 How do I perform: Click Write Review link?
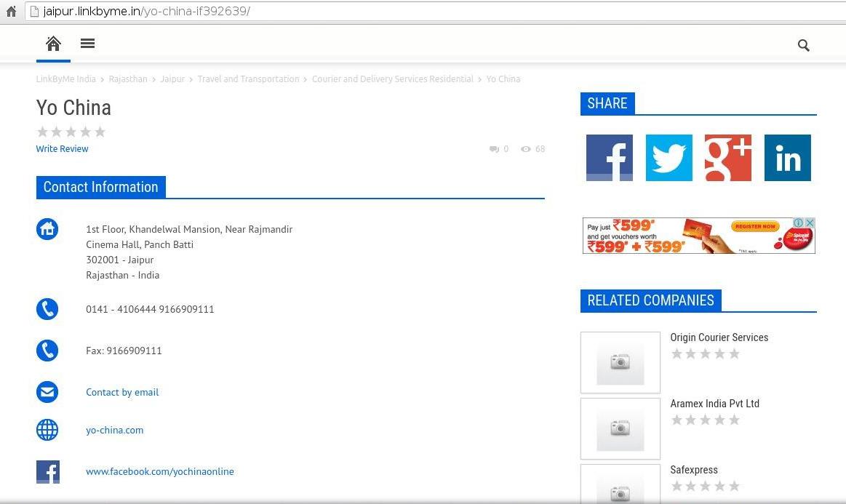point(62,149)
